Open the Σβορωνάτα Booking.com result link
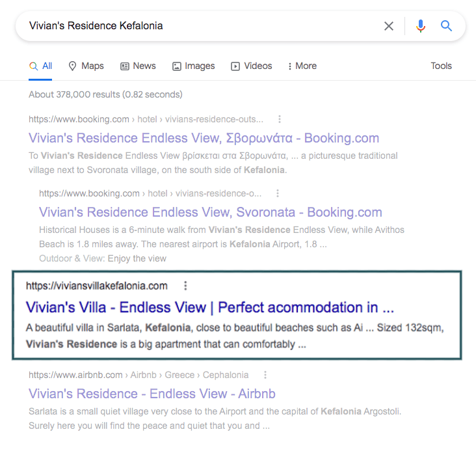 (x=204, y=138)
